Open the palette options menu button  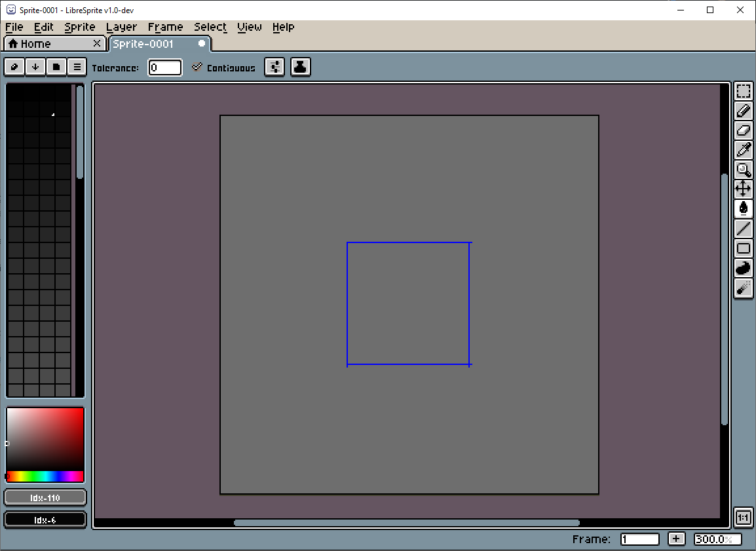77,67
